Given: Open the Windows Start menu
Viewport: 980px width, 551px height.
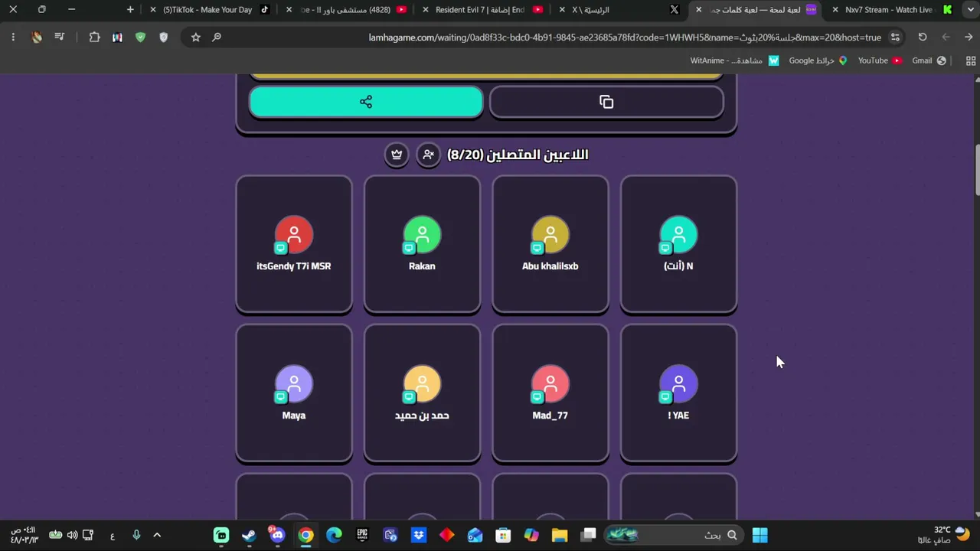Looking at the screenshot, I should [x=759, y=535].
